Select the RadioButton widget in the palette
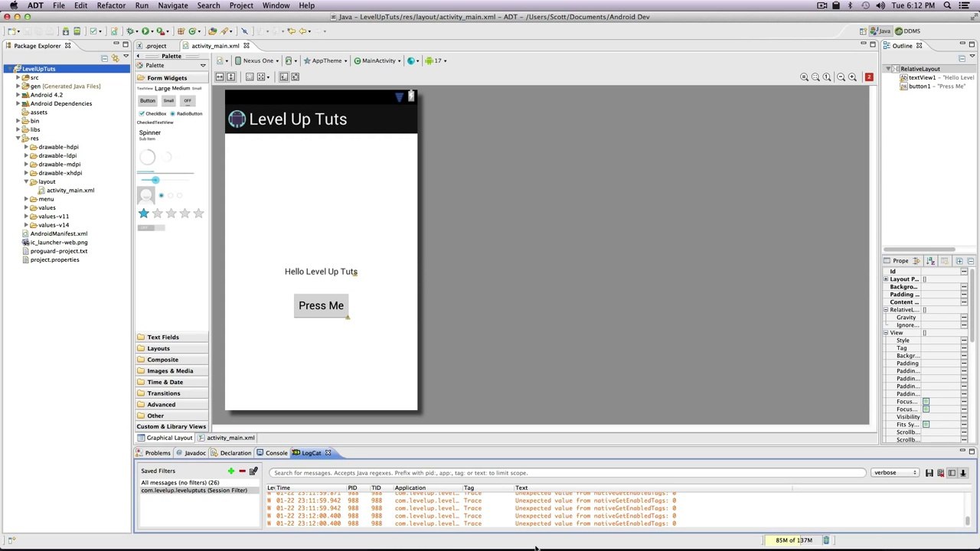The height and width of the screenshot is (551, 980). coord(186,113)
